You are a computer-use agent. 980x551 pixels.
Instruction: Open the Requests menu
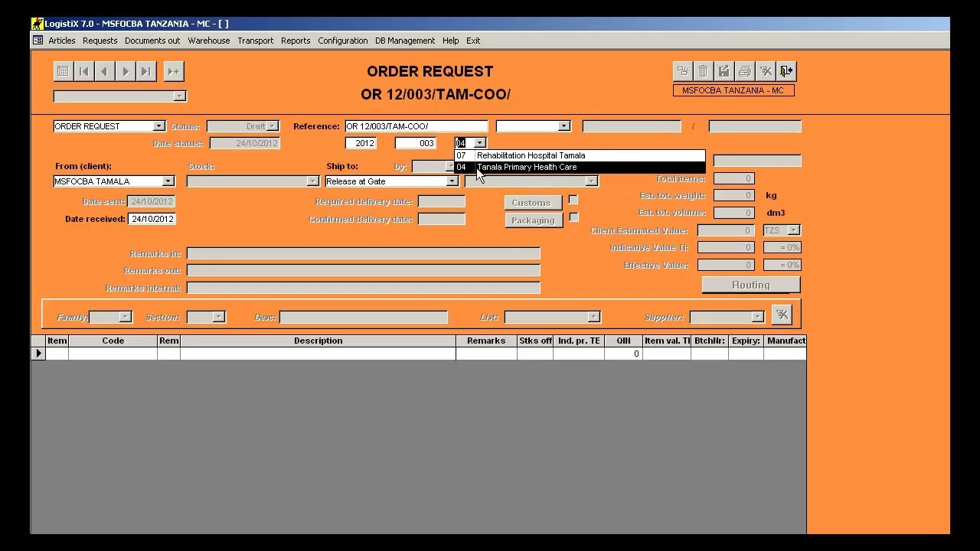[x=100, y=41]
